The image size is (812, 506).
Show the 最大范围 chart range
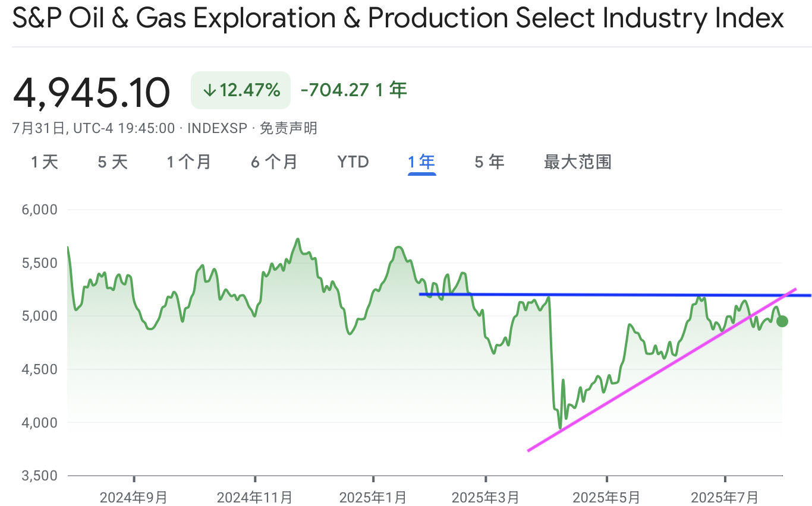[x=578, y=162]
